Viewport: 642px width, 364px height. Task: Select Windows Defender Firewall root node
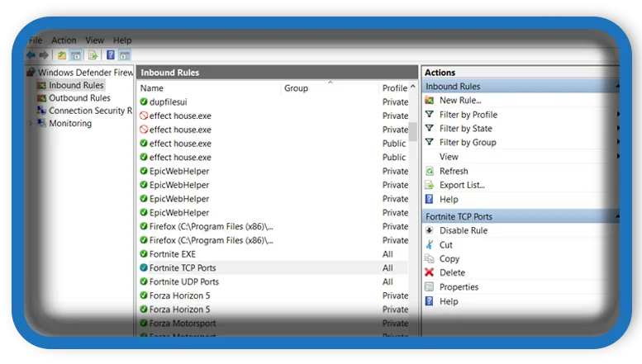tap(85, 73)
